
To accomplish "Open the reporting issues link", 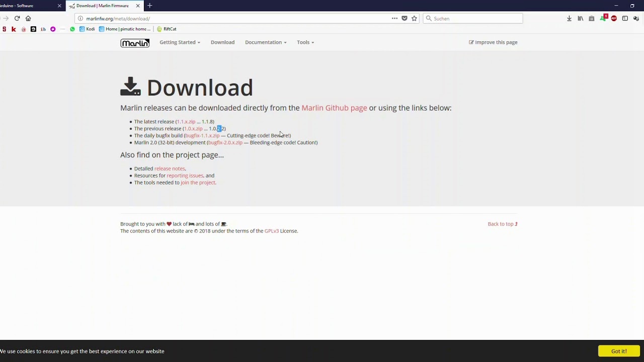I will pyautogui.click(x=185, y=176).
